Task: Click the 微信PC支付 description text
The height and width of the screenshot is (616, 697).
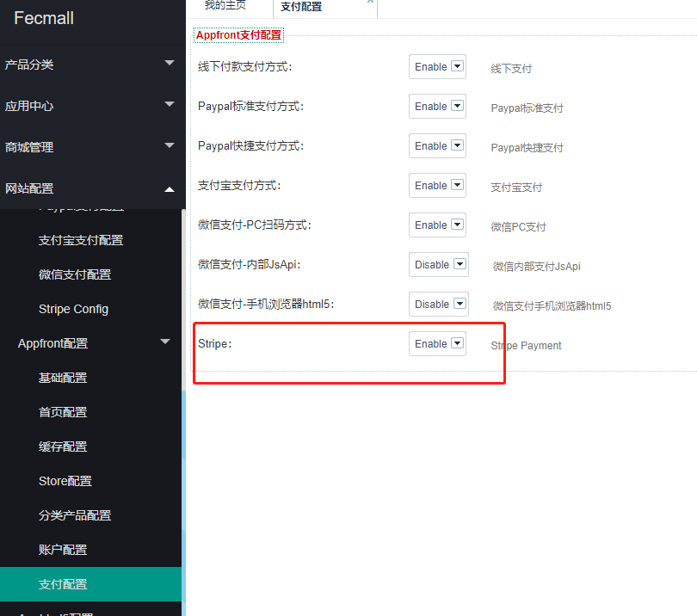Action: point(518,226)
